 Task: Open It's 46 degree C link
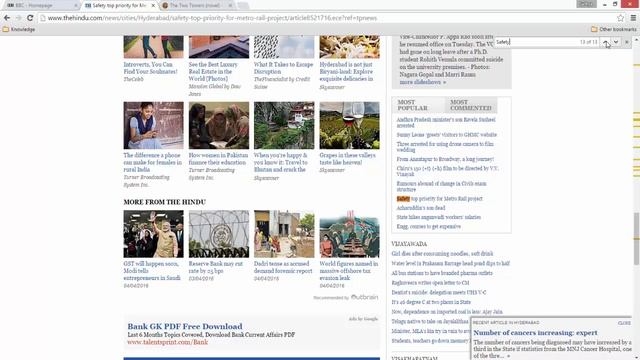(x=431, y=302)
